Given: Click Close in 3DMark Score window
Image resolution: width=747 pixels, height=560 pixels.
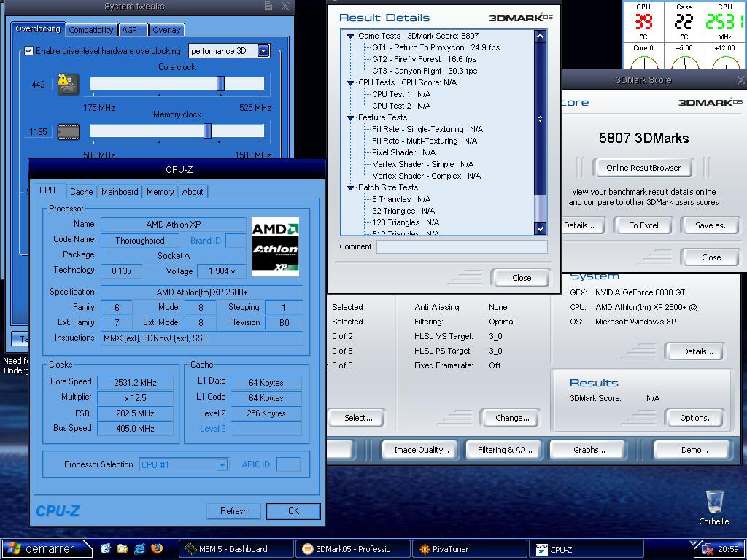Looking at the screenshot, I should coord(711,257).
